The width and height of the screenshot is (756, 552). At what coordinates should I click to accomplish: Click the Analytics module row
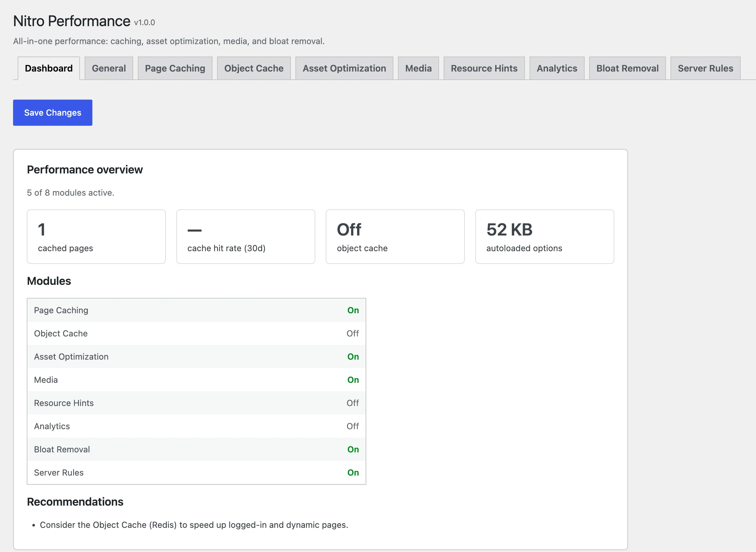click(x=197, y=426)
